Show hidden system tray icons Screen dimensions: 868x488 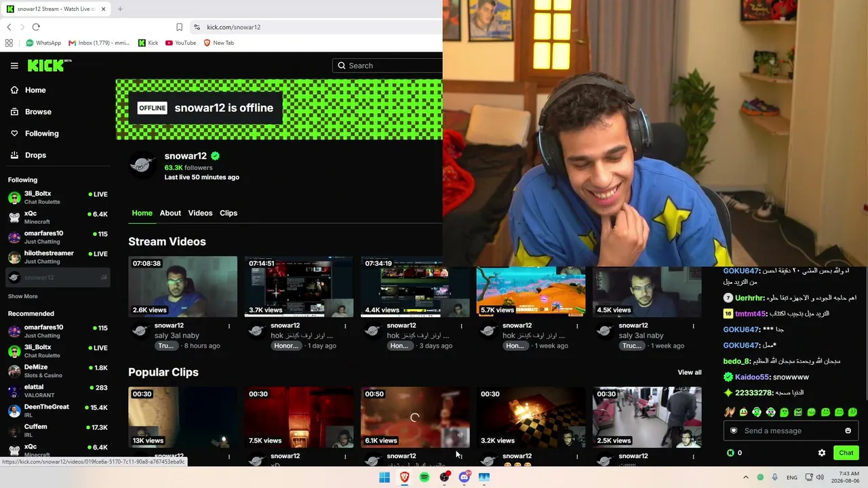pyautogui.click(x=746, y=477)
